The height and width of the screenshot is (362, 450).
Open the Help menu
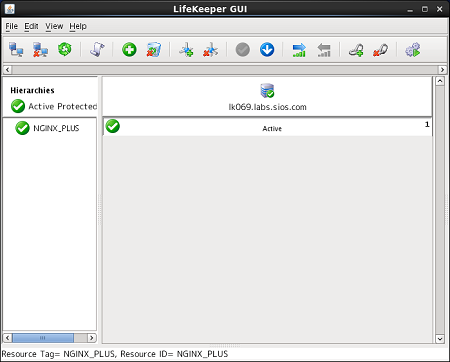[x=78, y=26]
